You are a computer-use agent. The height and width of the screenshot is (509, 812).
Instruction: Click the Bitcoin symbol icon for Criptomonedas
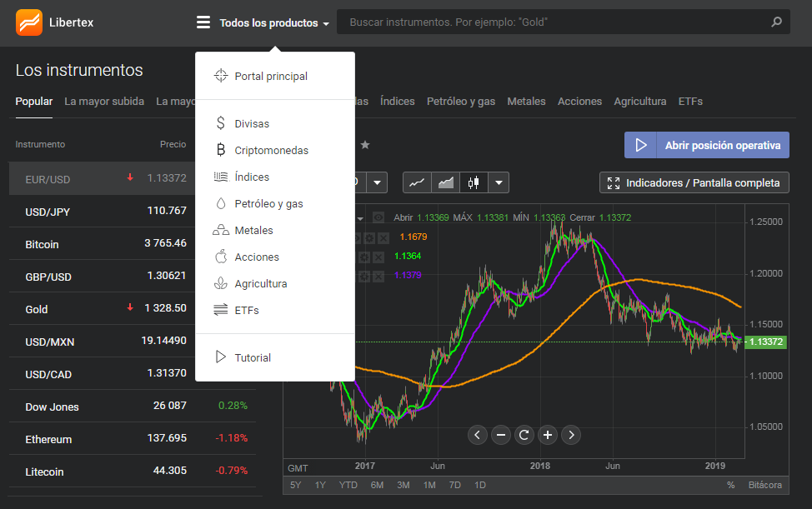(221, 150)
